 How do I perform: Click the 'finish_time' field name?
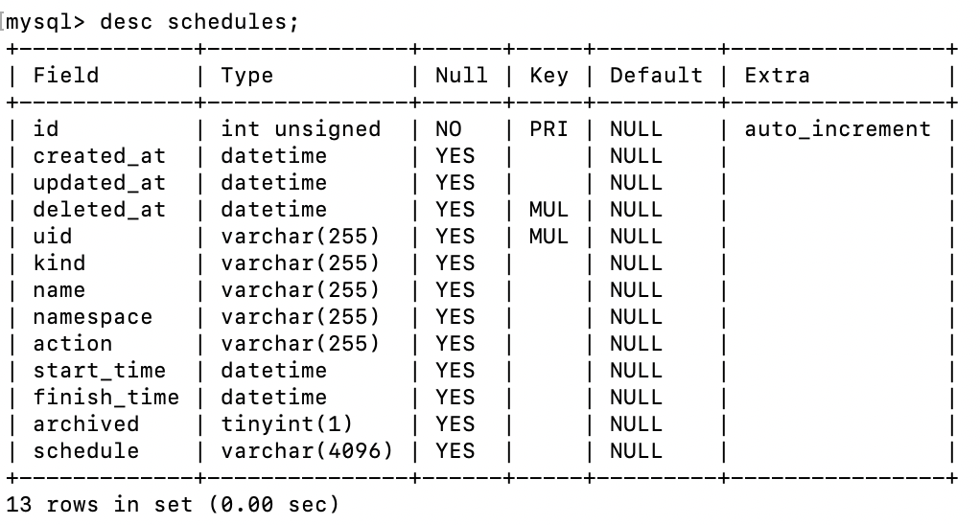click(105, 398)
